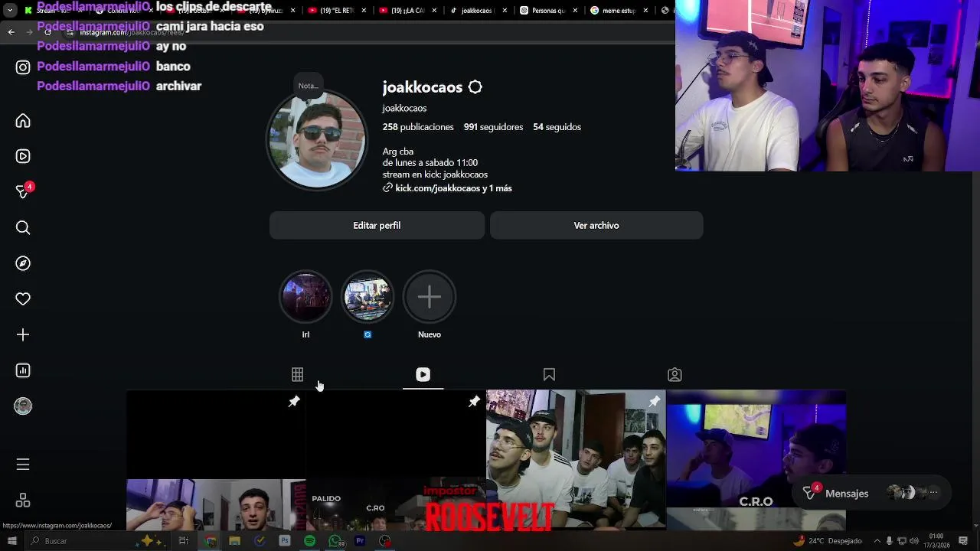Switch to the posts grid tab
Viewport: 980px width, 551px height.
(x=297, y=374)
